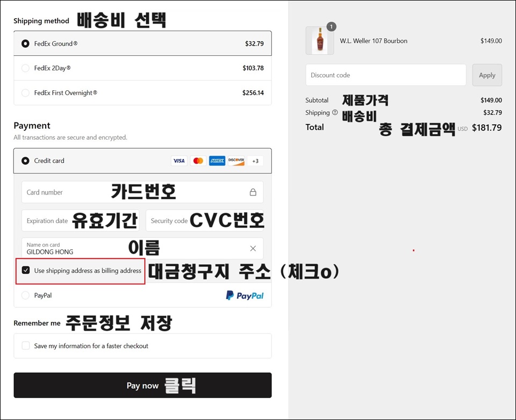Click the American Express card icon
This screenshot has width=516, height=420.
point(217,161)
